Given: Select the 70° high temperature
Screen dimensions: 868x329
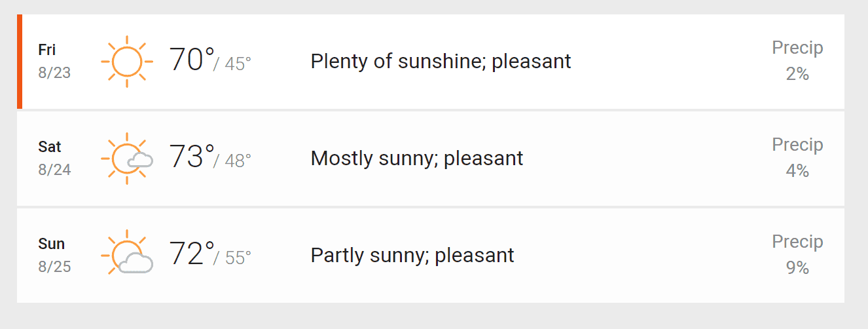Looking at the screenshot, I should coord(192,60).
